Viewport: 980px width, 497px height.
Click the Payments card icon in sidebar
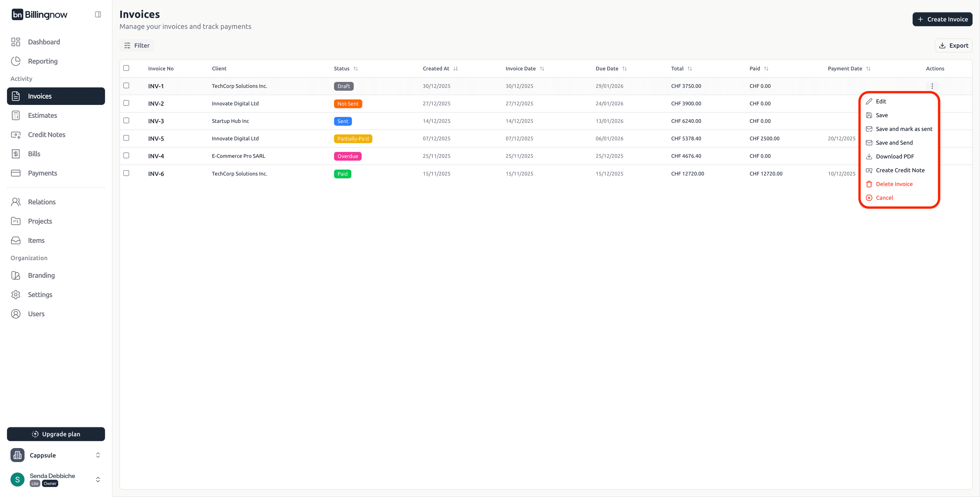tap(16, 173)
